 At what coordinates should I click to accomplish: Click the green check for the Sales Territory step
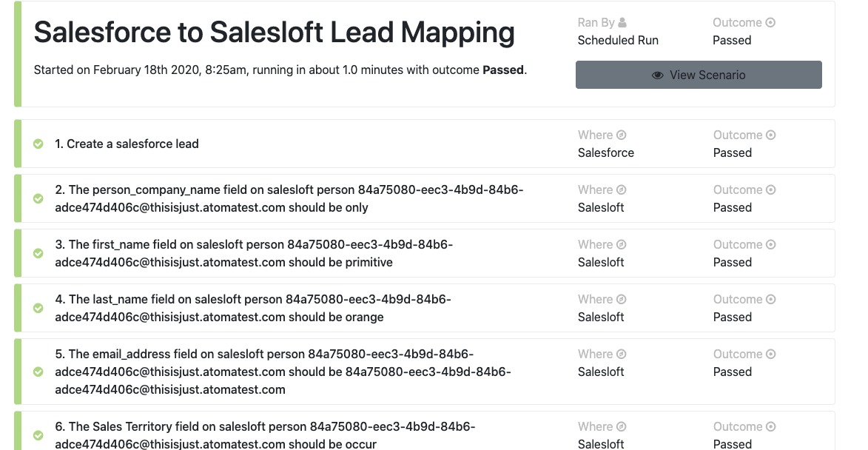(x=38, y=436)
